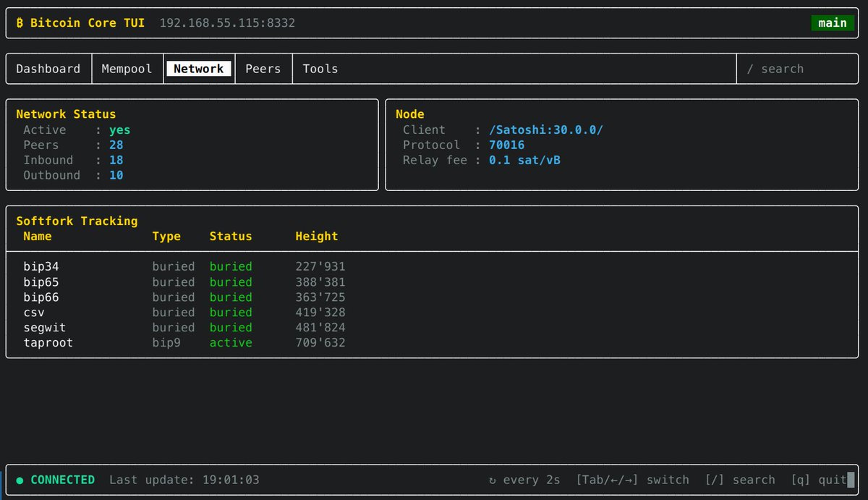Click the buried status in segwit row
868x500 pixels.
tap(231, 328)
